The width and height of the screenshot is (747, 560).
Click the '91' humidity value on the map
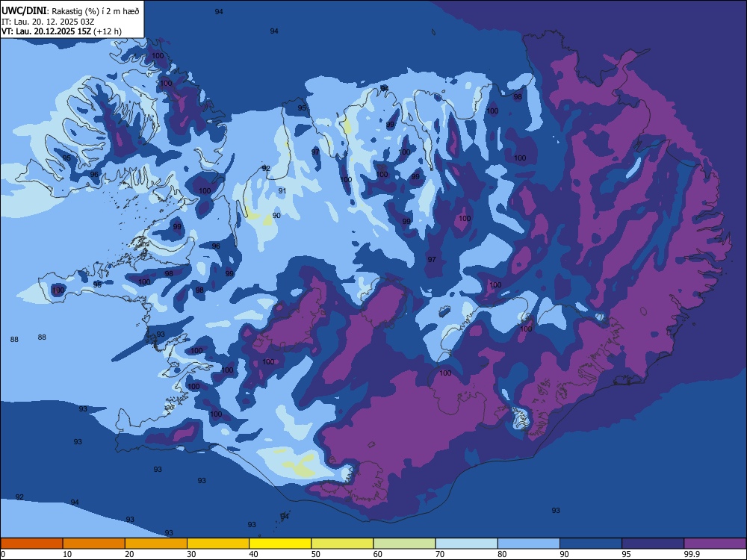point(282,191)
